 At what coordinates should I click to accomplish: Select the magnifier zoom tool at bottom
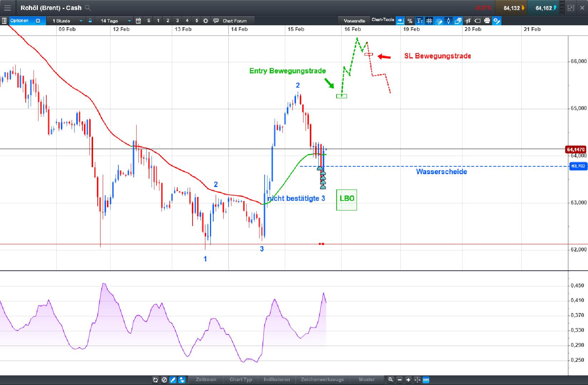[x=391, y=380]
